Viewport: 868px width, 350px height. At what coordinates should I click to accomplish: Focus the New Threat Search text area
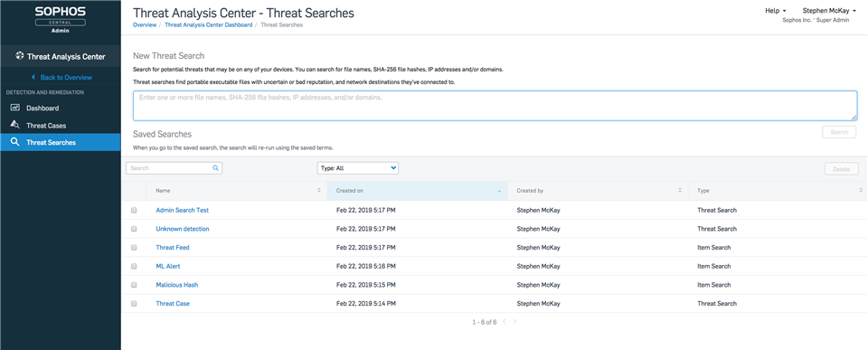[495, 106]
